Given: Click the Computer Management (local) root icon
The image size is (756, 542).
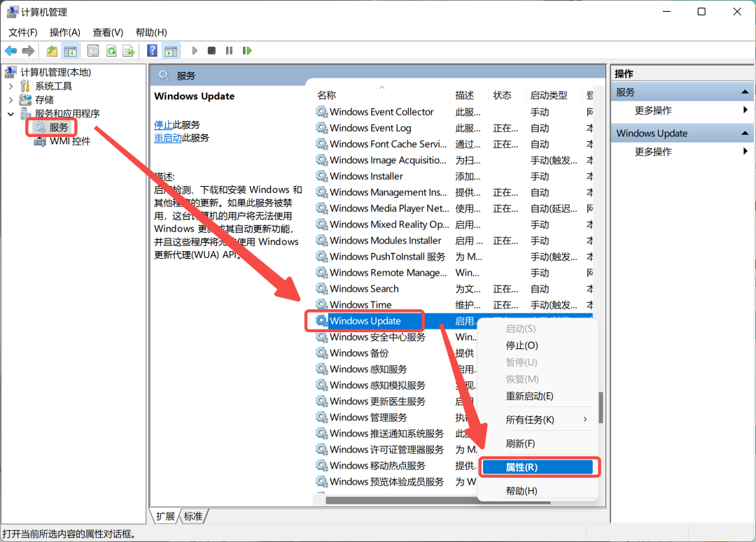Looking at the screenshot, I should click(10, 72).
